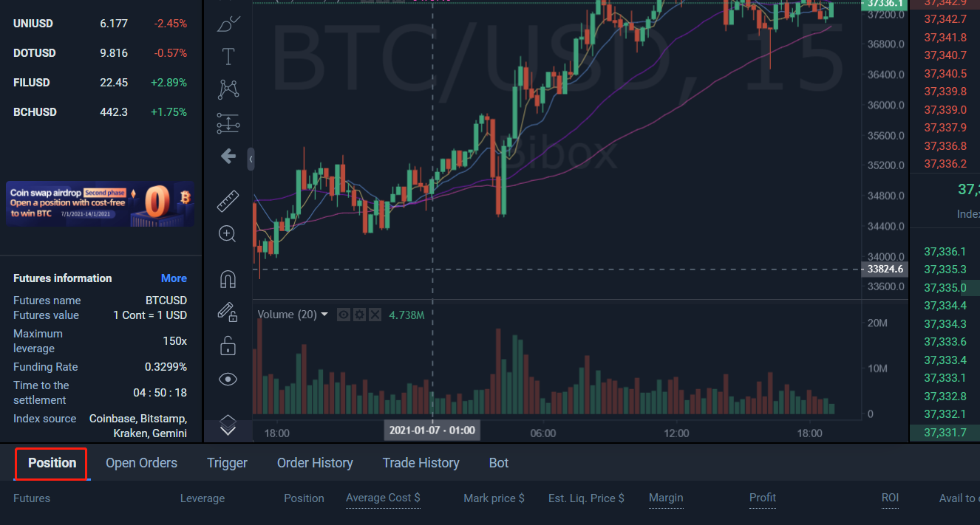Open the prediction and measurement tool
The height and width of the screenshot is (525, 980).
point(228,123)
